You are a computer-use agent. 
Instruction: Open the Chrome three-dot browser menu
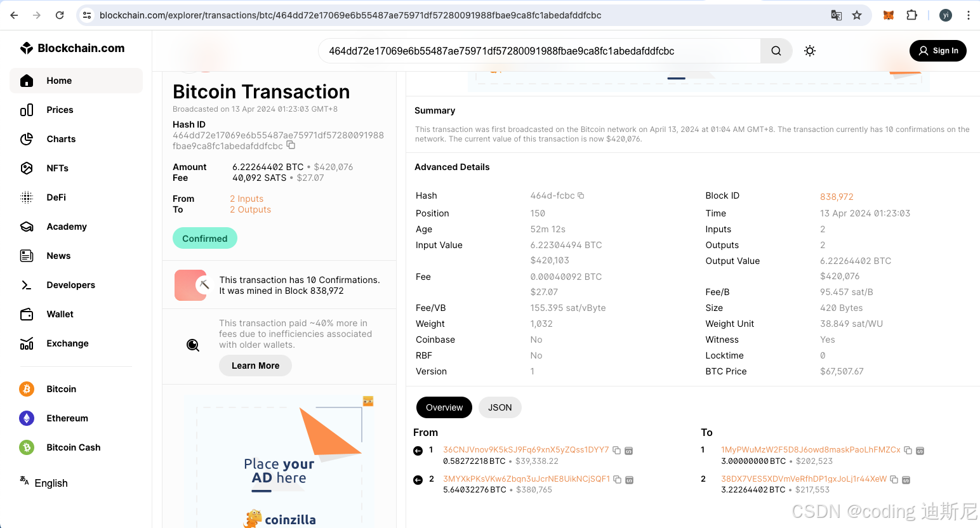point(968,15)
